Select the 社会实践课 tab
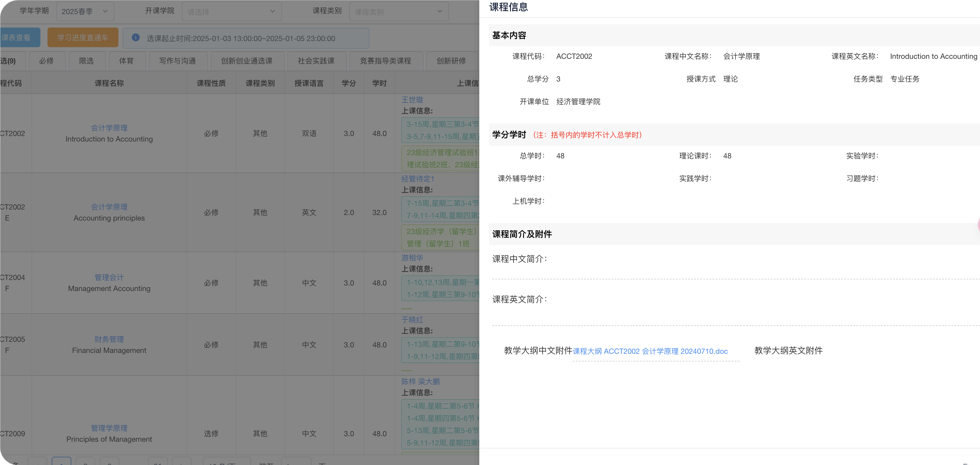 316,61
